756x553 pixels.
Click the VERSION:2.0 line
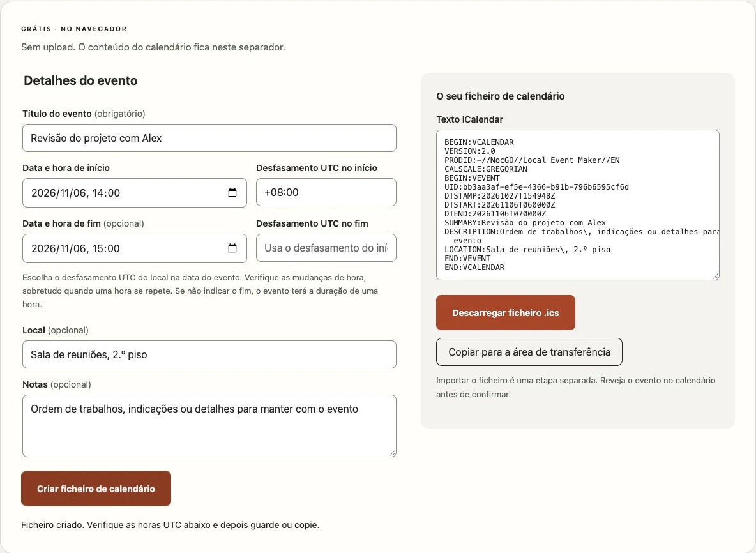tap(469, 151)
